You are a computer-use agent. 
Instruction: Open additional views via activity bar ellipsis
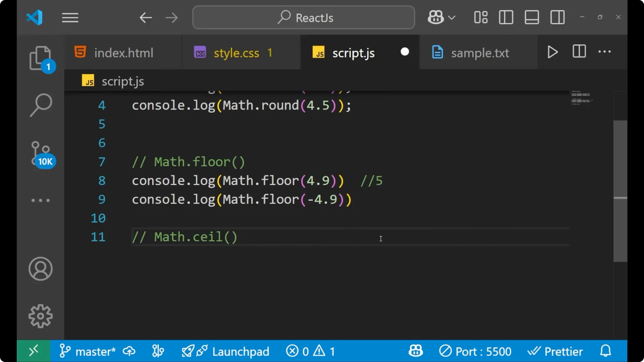pyautogui.click(x=41, y=200)
